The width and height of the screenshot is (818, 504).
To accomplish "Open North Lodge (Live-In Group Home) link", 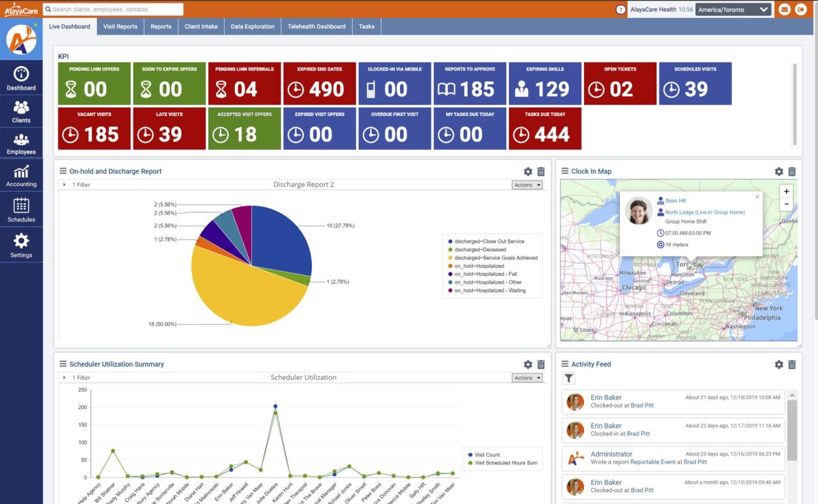I will 705,212.
